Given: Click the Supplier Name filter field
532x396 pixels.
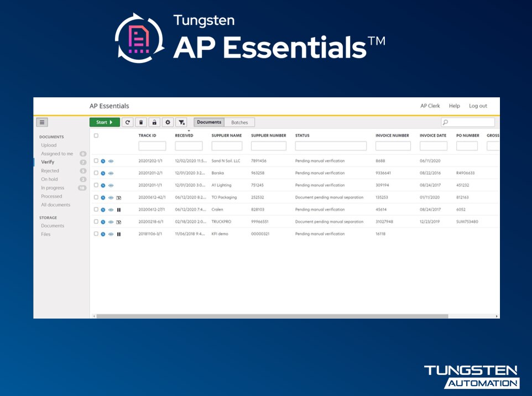Looking at the screenshot, I should point(227,146).
